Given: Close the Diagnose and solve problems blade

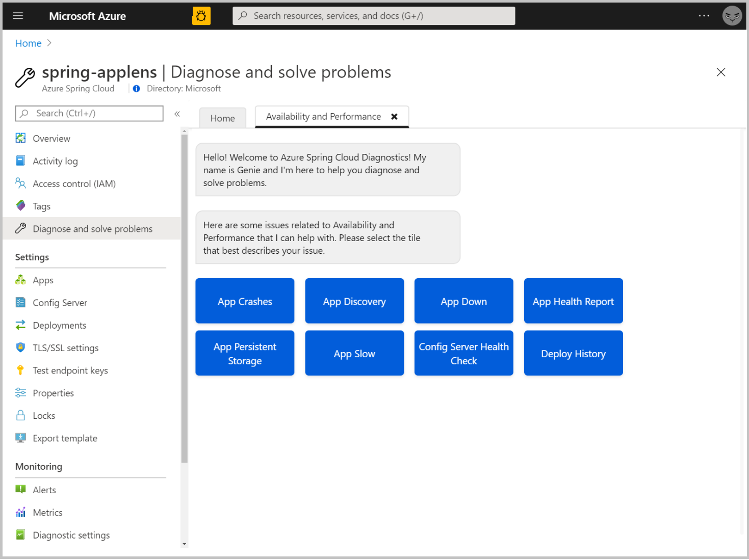Looking at the screenshot, I should [x=721, y=72].
